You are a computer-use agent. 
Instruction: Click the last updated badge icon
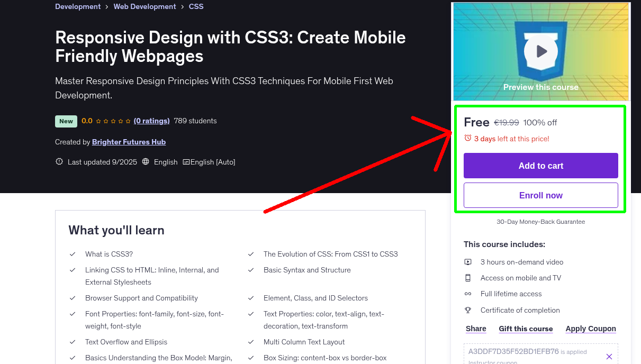click(59, 162)
